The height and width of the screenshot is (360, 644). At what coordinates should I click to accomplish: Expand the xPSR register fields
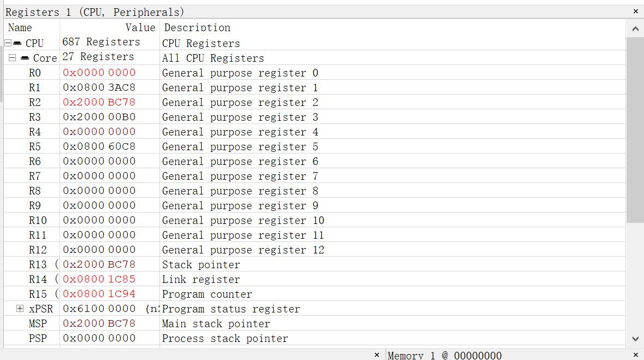[x=20, y=309]
